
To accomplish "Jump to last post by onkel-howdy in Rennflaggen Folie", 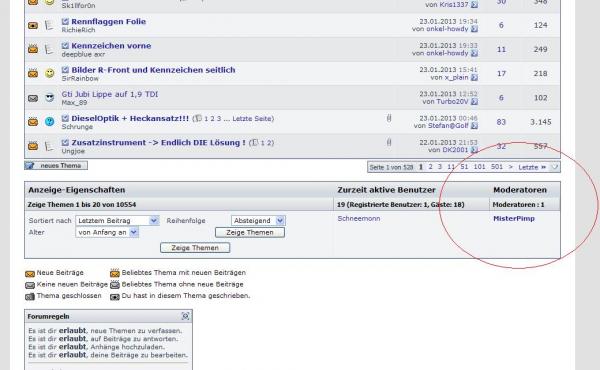I will pyautogui.click(x=474, y=29).
